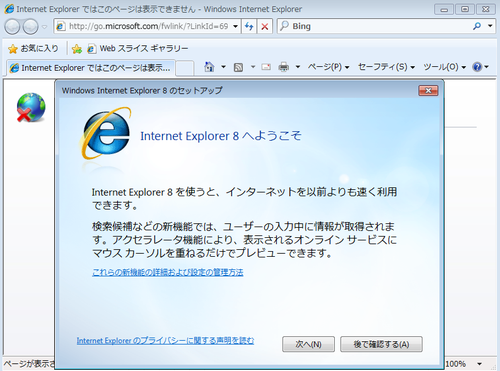Click the Bing search box
This screenshot has height=371, width=500.
(373, 26)
